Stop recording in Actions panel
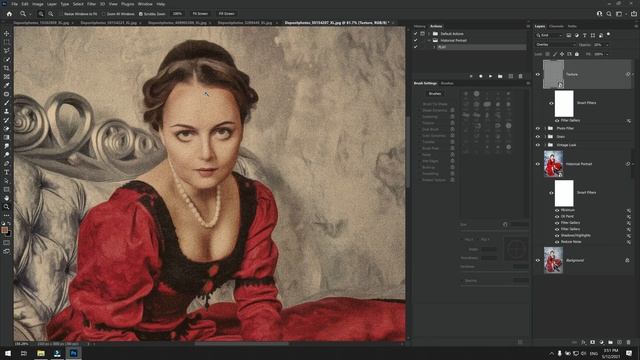640x360 pixels. click(471, 76)
